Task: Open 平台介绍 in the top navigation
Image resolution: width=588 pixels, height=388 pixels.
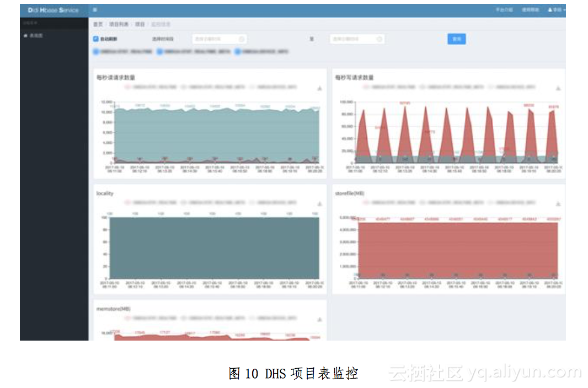Action: pyautogui.click(x=504, y=10)
